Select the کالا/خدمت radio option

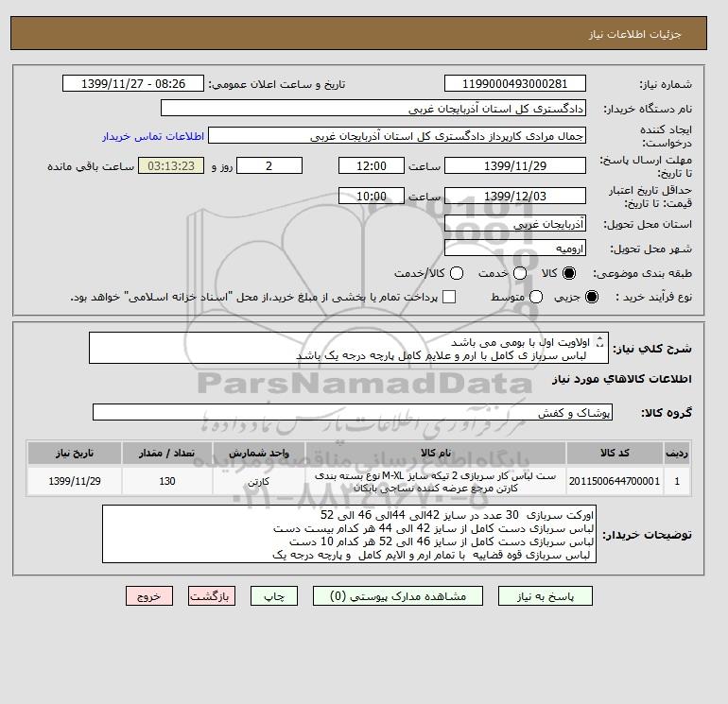point(457,273)
